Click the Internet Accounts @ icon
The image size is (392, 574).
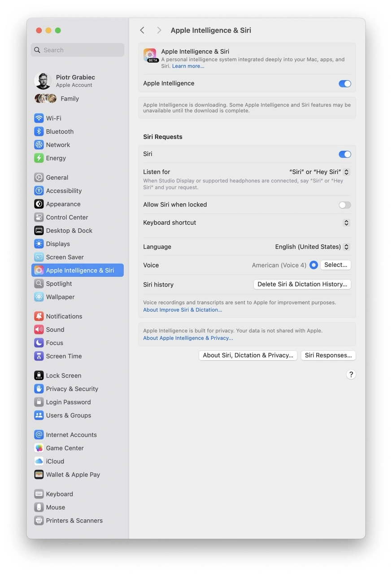tap(39, 435)
